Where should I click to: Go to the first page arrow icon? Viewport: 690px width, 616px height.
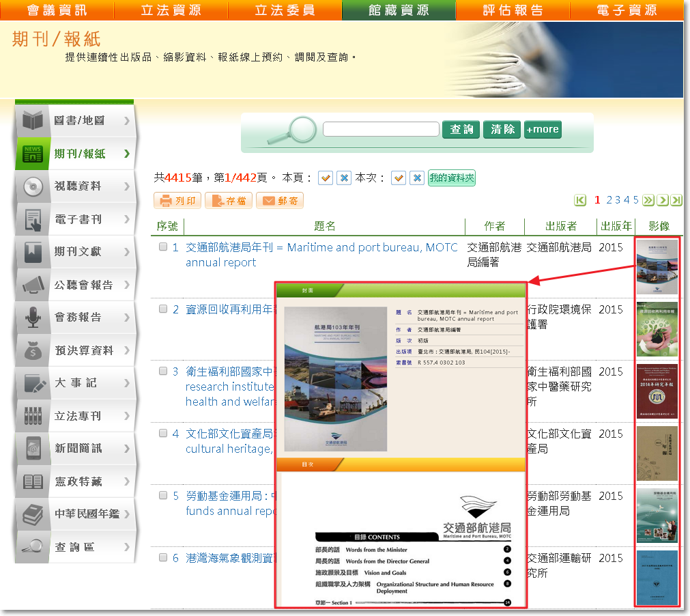pyautogui.click(x=581, y=200)
